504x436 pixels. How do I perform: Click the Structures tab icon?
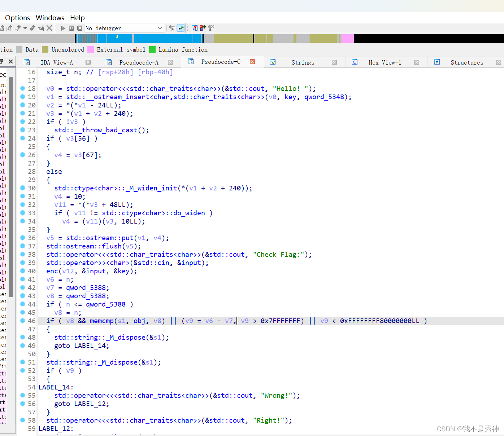437,62
